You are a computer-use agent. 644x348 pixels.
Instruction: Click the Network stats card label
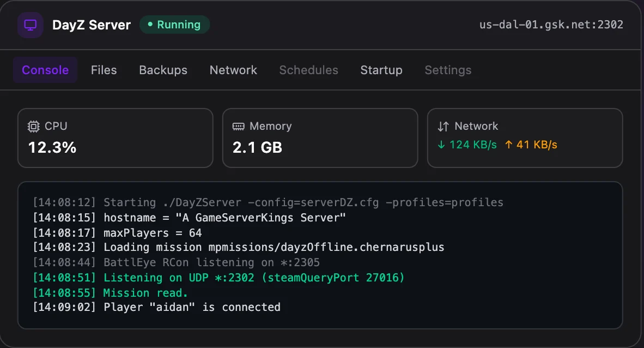coord(476,127)
